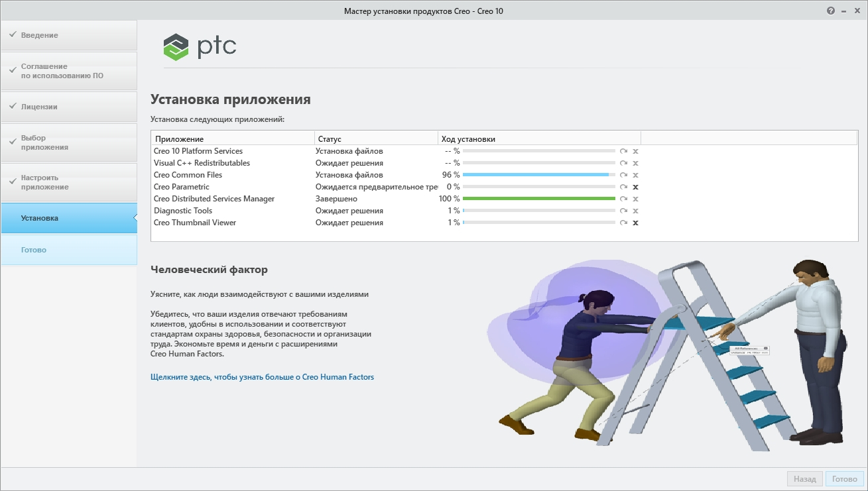Cancel the Creo Parametric installation
Viewport: 868px width, 491px height.
coord(635,187)
